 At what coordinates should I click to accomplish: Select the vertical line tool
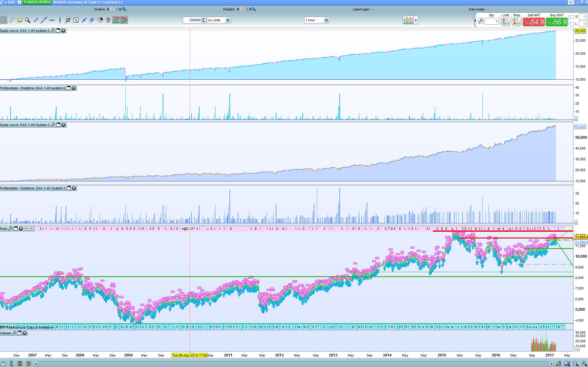[60, 20]
